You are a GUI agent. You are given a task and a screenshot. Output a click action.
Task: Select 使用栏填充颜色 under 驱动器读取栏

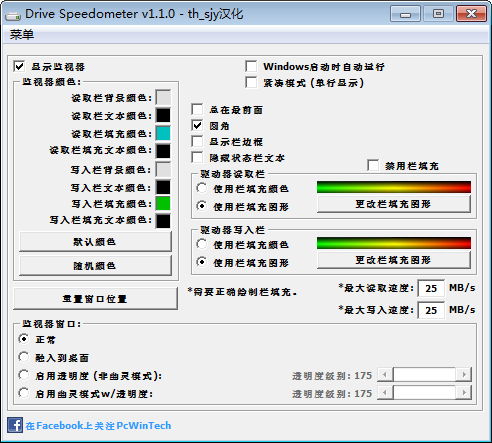(x=202, y=188)
